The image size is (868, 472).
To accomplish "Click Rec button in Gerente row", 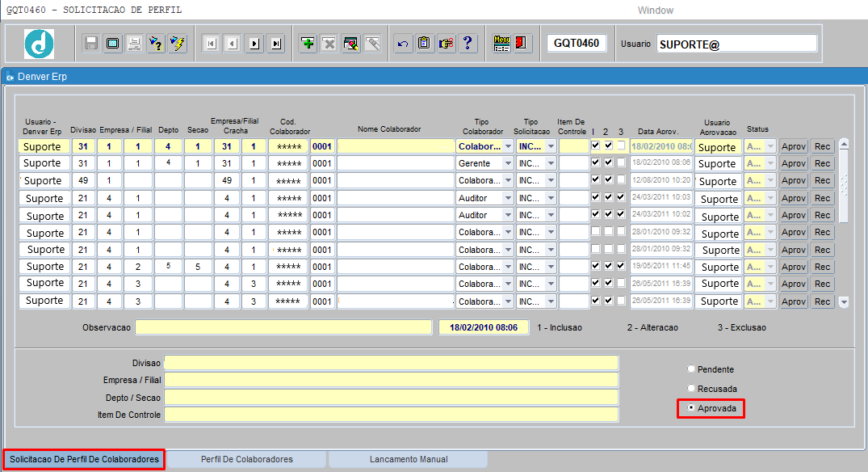I will (x=822, y=163).
